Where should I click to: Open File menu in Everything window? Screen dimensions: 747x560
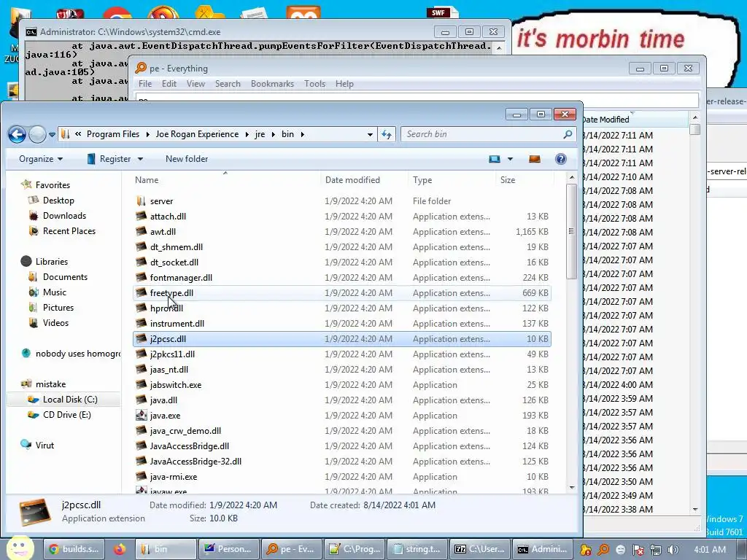(x=145, y=84)
